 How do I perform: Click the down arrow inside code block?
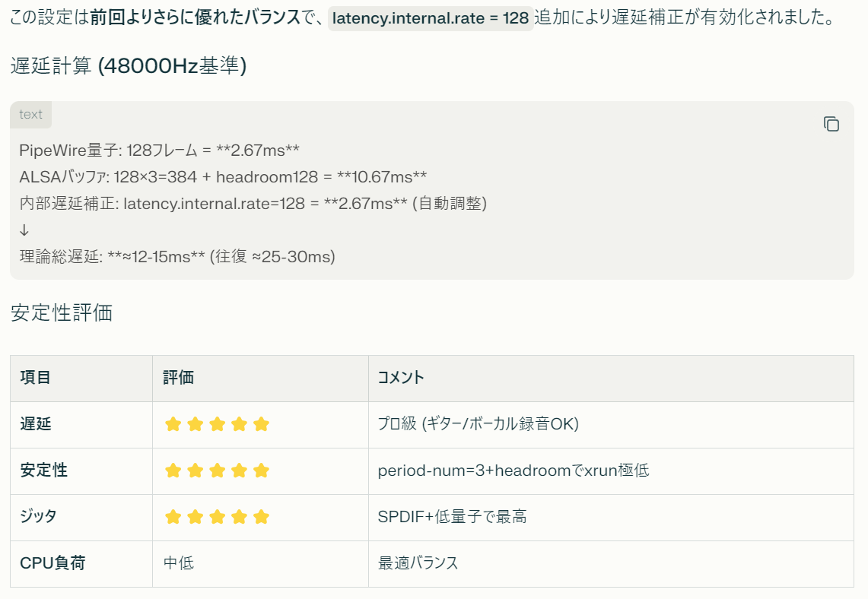(24, 230)
